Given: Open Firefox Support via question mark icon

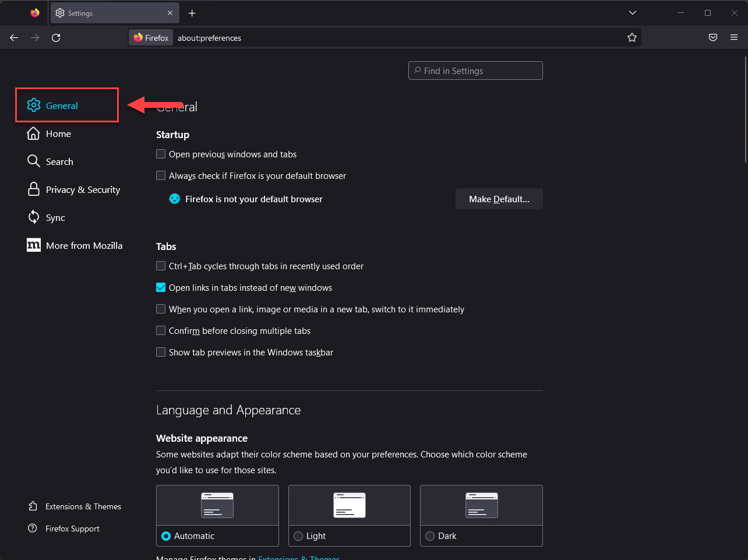Looking at the screenshot, I should [x=33, y=528].
